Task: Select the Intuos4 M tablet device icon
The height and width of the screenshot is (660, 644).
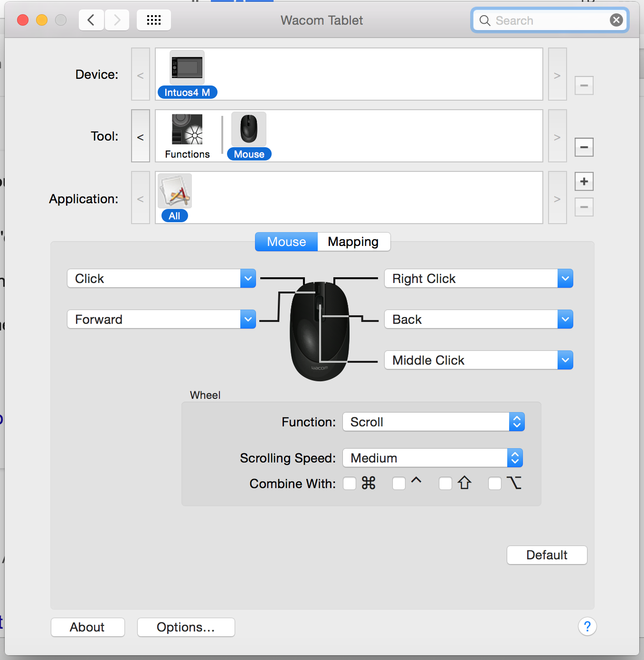Action: [187, 68]
